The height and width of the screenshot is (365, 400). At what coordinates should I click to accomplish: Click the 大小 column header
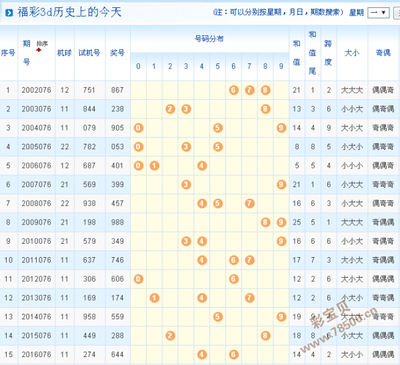(352, 53)
